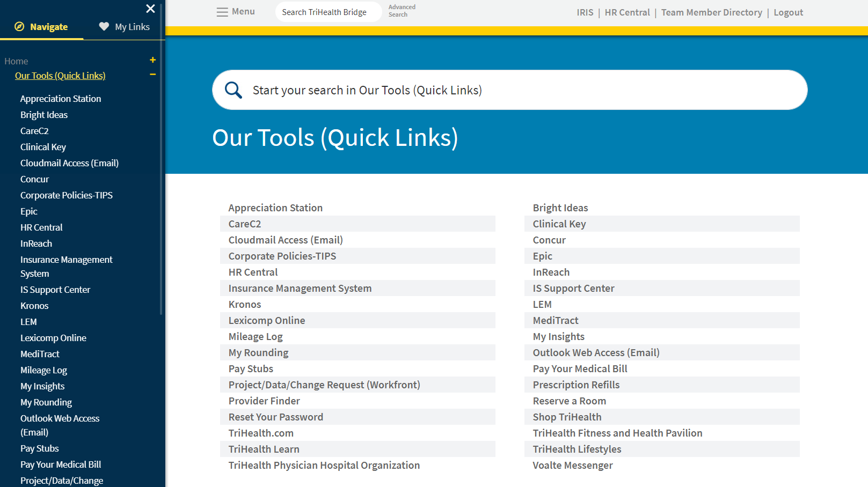Collapse Our Tools (Quick Links) section
The width and height of the screenshot is (868, 487).
(153, 75)
